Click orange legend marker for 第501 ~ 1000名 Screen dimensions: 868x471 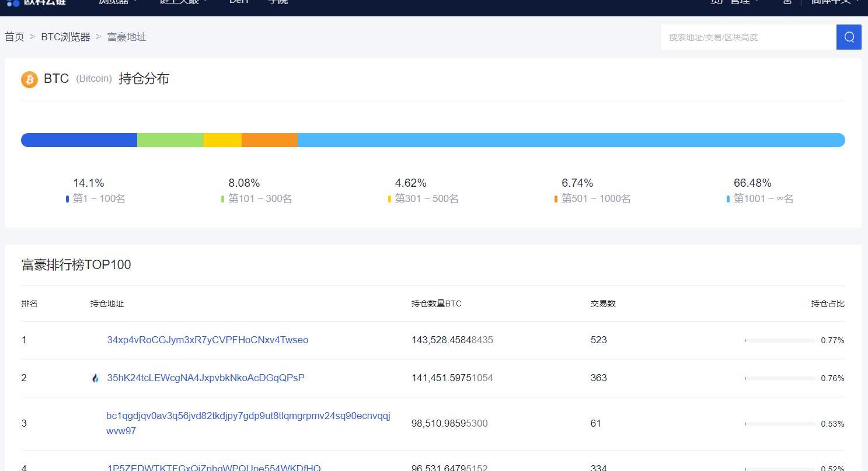tap(556, 199)
